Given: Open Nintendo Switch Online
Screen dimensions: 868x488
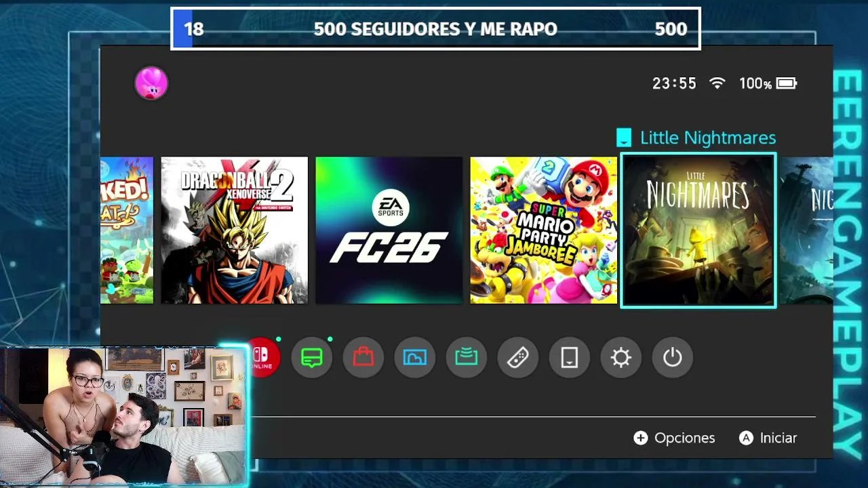Looking at the screenshot, I should [x=263, y=357].
